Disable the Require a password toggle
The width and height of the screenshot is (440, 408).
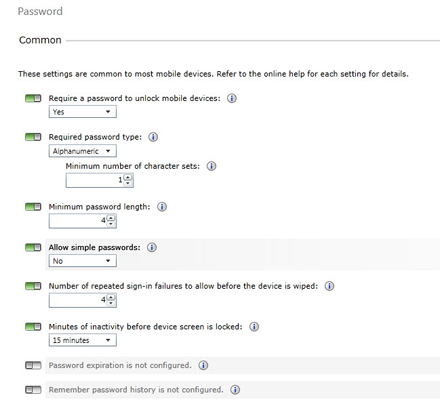coord(33,98)
